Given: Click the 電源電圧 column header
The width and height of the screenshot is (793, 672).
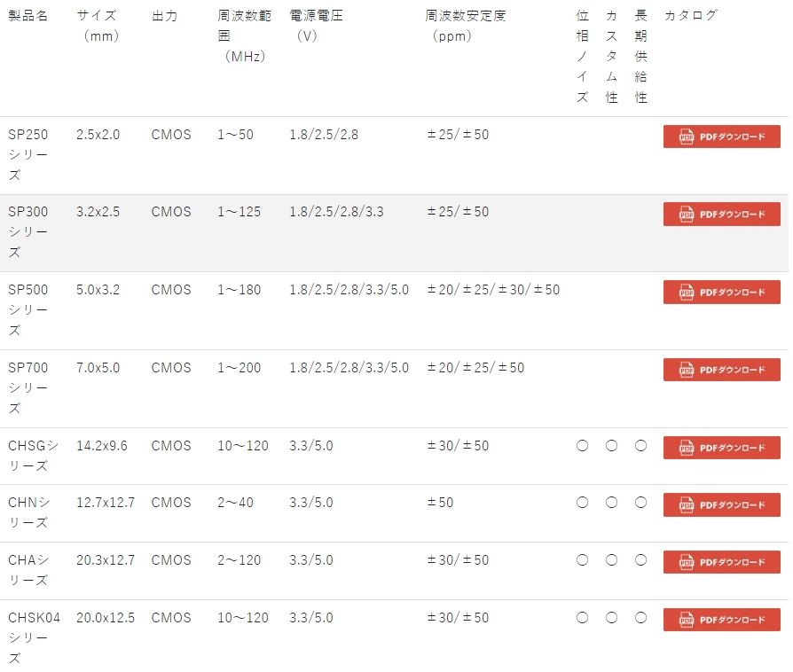Looking at the screenshot, I should point(317,16).
